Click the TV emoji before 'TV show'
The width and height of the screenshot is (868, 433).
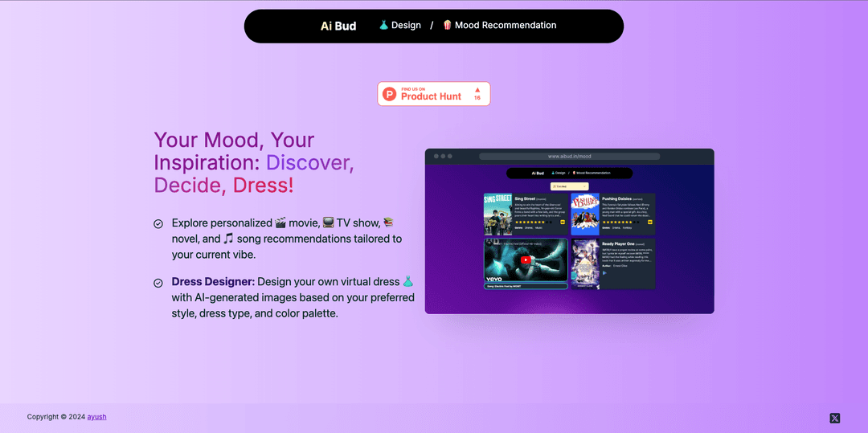pos(328,223)
